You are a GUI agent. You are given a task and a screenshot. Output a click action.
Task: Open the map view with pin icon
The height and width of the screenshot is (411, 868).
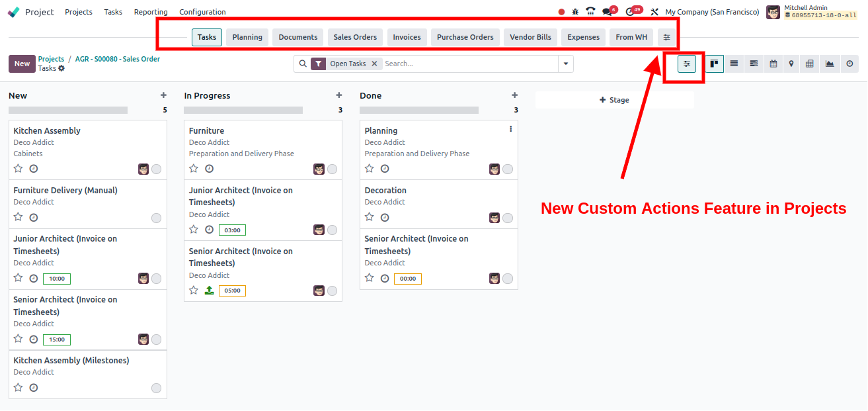pyautogui.click(x=791, y=64)
